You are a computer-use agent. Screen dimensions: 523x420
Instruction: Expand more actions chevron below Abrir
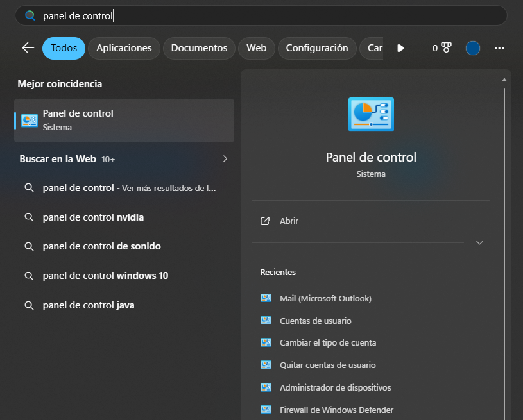479,242
